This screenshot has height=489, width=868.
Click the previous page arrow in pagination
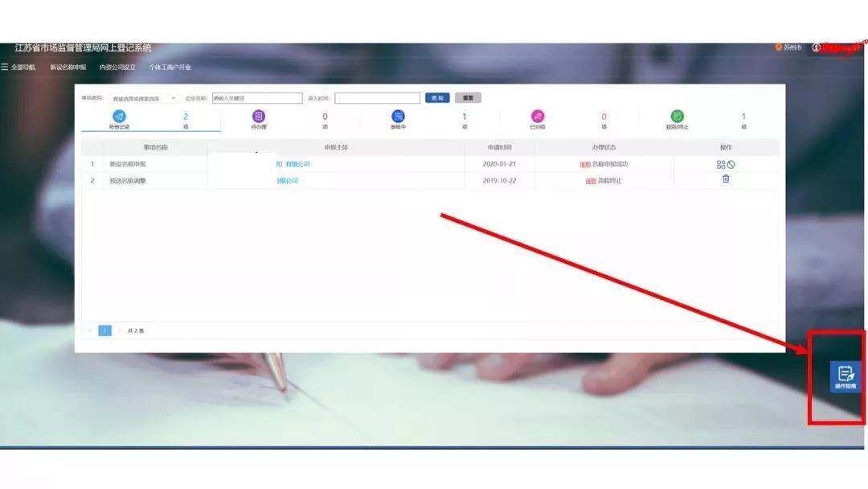click(x=90, y=331)
